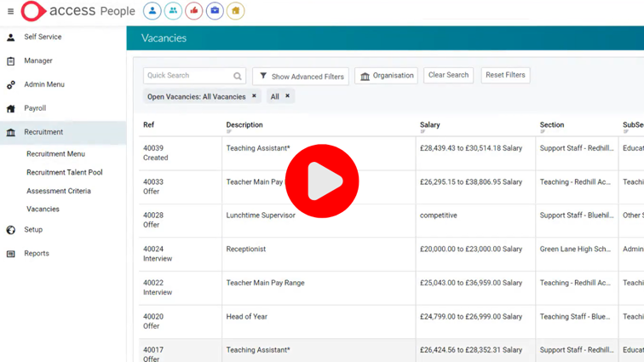Click £20,000.00 to £23,000.00 Salary cell
This screenshot has height=362, width=644.
point(471,249)
